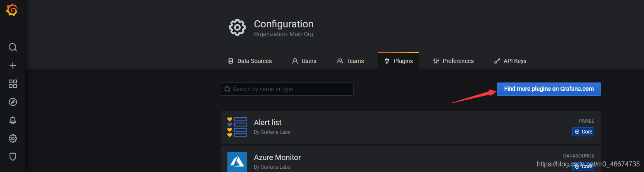This screenshot has width=644, height=172.
Task: Click the Core badge on Alert list
Action: pos(583,132)
